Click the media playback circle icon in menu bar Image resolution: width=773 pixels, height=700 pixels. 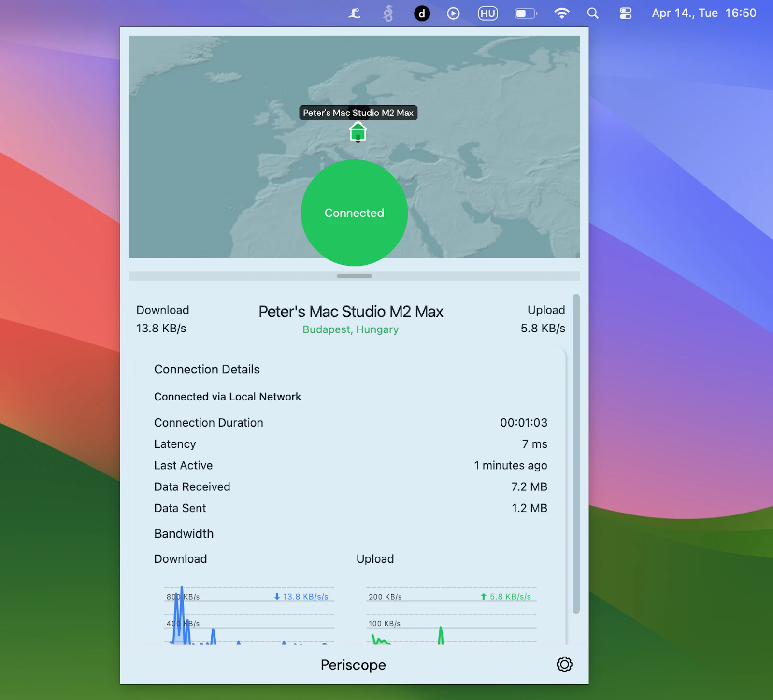click(453, 13)
